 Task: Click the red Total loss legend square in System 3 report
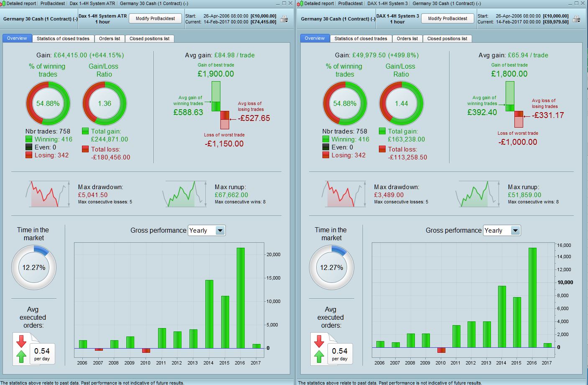(x=382, y=149)
